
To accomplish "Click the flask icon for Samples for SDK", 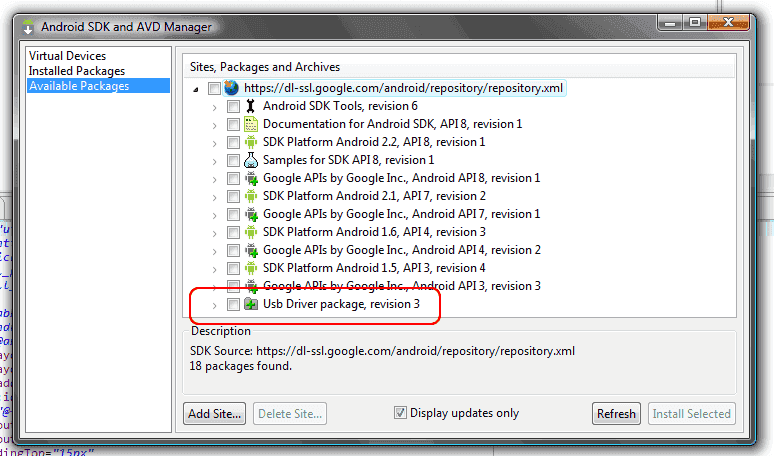I will [251, 160].
